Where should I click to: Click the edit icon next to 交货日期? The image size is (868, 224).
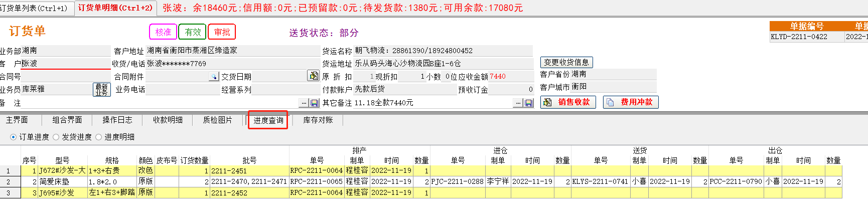click(x=313, y=76)
